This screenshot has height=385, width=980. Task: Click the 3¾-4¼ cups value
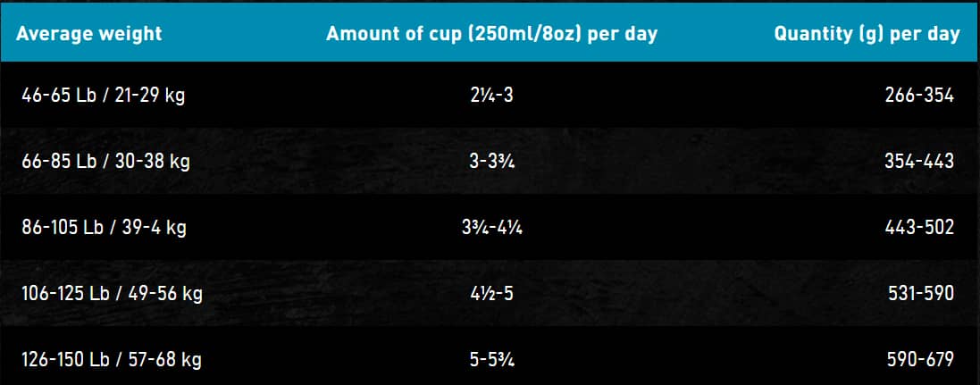coord(491,228)
